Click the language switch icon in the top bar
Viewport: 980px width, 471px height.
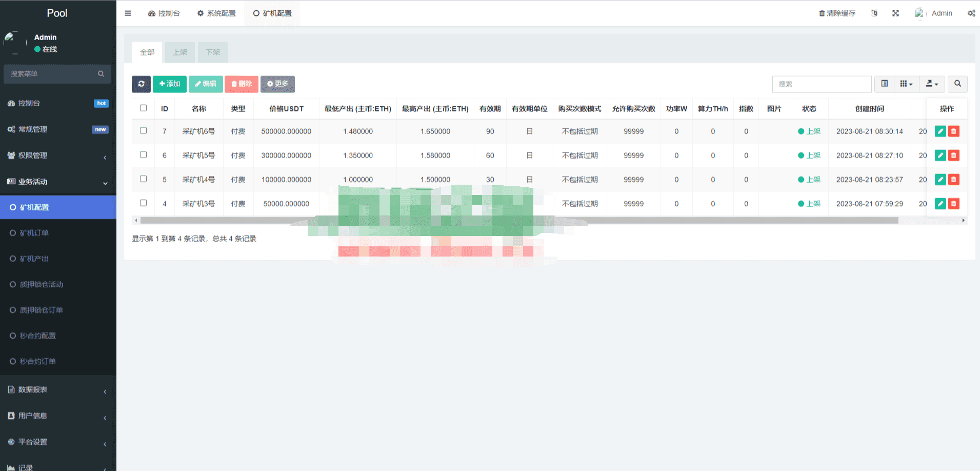[x=874, y=13]
